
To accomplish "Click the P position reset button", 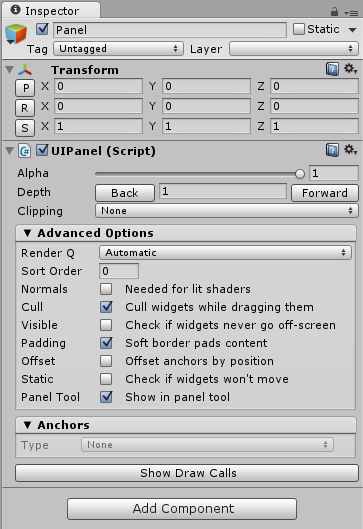I will tap(25, 88).
